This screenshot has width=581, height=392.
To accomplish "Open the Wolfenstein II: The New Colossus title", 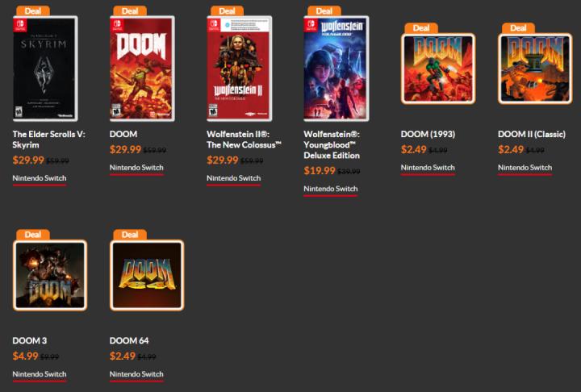I will 244,140.
